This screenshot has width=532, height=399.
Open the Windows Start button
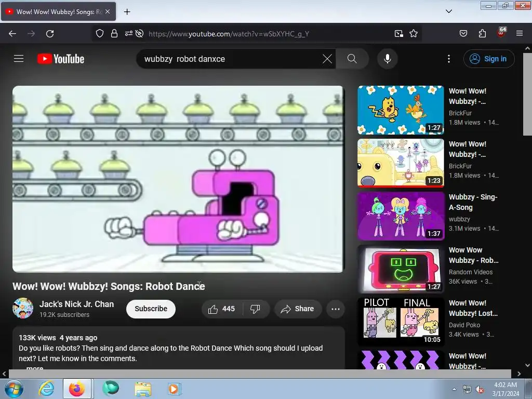tap(14, 389)
